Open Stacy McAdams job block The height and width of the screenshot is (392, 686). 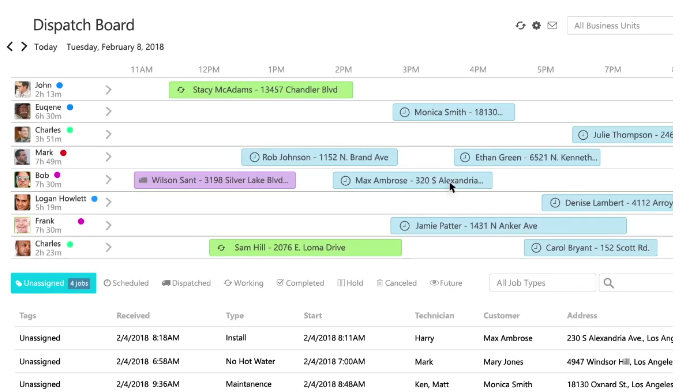pos(261,90)
